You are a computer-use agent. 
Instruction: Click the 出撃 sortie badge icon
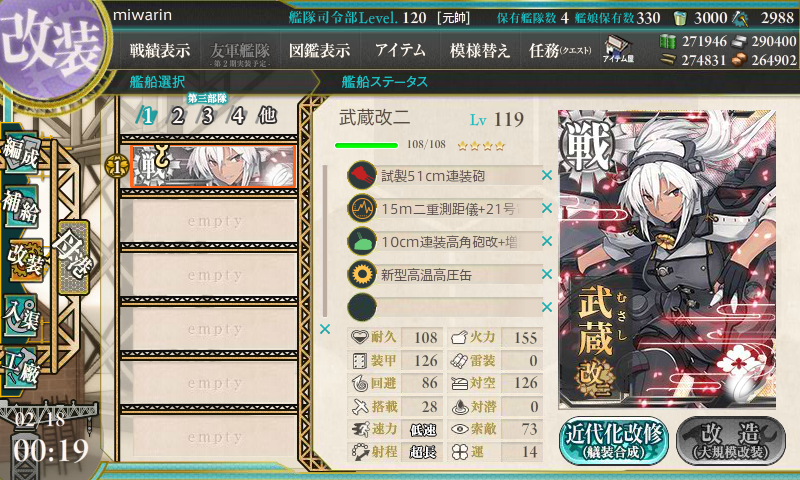[73, 257]
